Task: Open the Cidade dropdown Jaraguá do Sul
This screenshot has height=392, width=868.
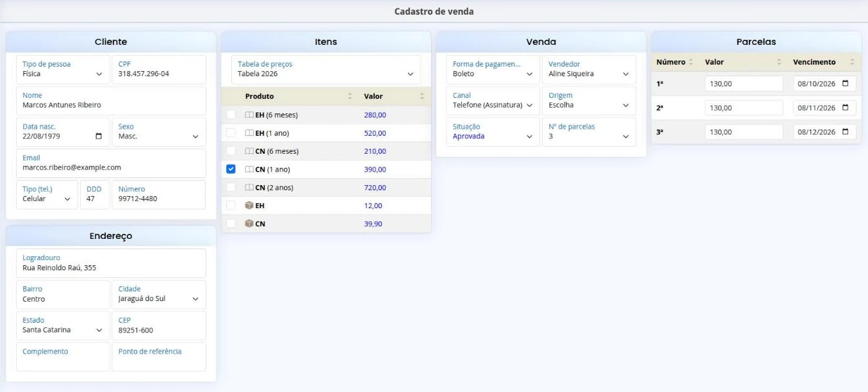Action: [159, 294]
